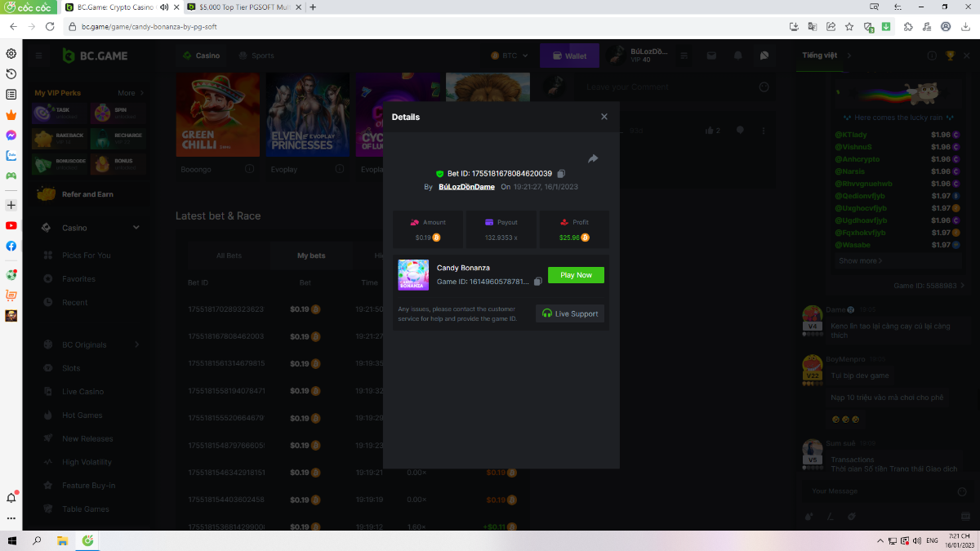This screenshot has width=980, height=551.
Task: Open browser history from sidebar
Action: click(11, 74)
